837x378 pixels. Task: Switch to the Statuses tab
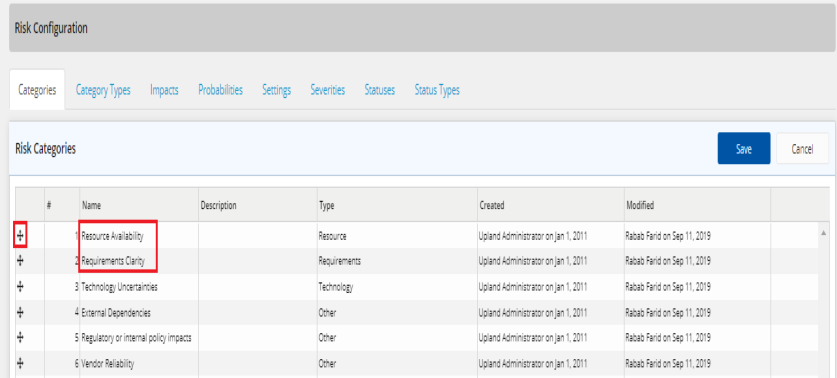click(x=380, y=90)
